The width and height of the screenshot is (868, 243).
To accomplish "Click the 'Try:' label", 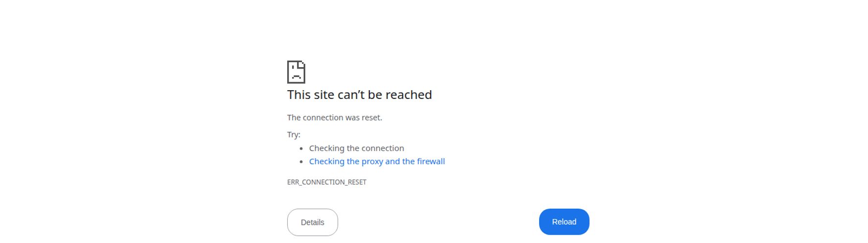I will pyautogui.click(x=294, y=134).
